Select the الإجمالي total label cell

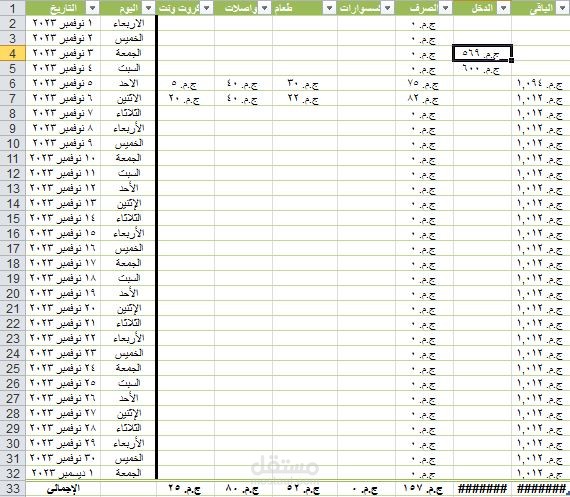tap(63, 489)
